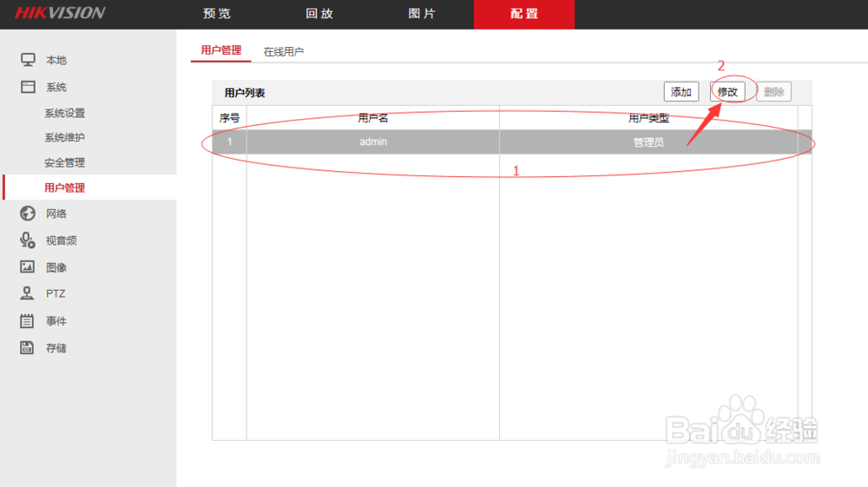Click the 添加 add user button
This screenshot has width=868, height=487.
pyautogui.click(x=681, y=92)
